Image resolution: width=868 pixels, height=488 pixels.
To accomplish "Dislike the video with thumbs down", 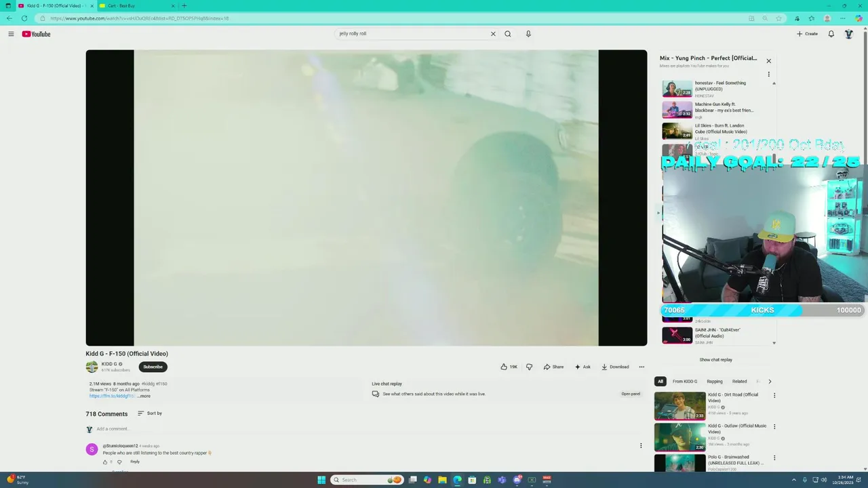I will (529, 367).
